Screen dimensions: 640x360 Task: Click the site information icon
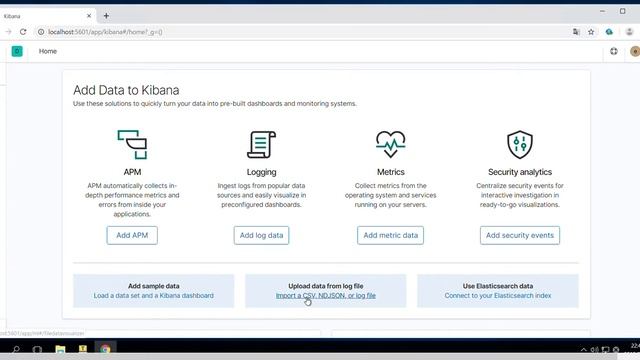[x=41, y=32]
